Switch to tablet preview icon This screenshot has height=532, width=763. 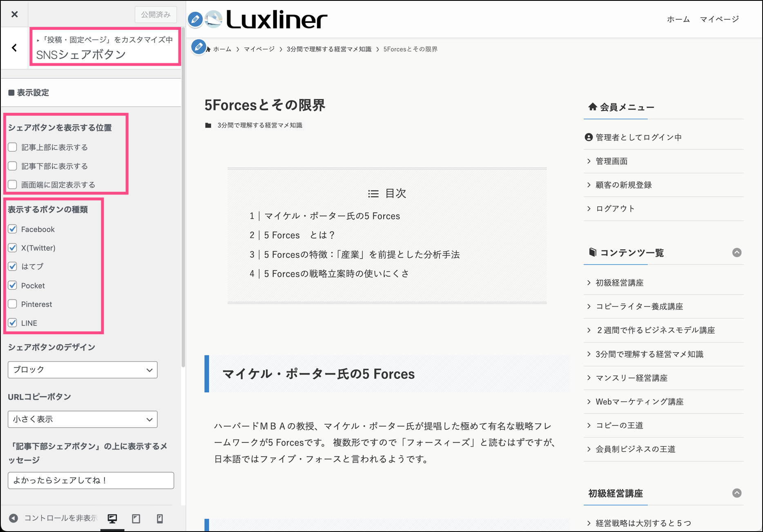click(136, 519)
